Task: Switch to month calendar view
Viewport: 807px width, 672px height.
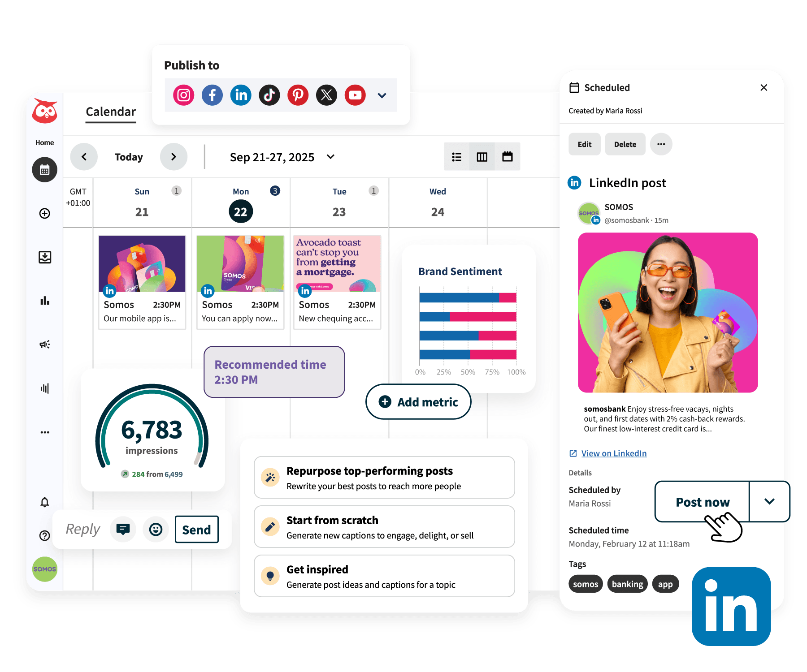Action: [x=508, y=157]
